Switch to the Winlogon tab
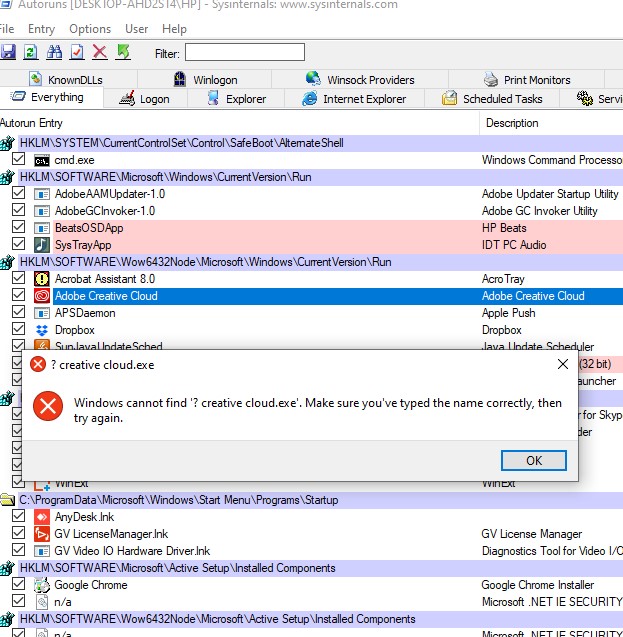Viewport: 623px width, 637px height. [x=205, y=79]
